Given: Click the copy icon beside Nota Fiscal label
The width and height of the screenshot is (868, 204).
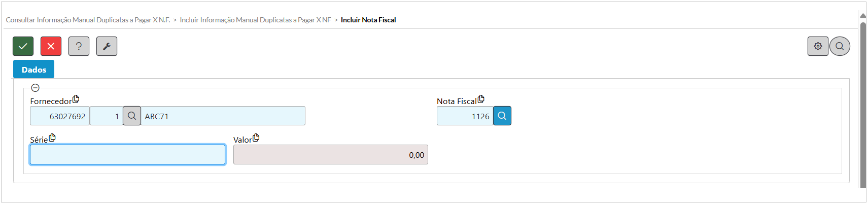Looking at the screenshot, I should click(x=481, y=99).
